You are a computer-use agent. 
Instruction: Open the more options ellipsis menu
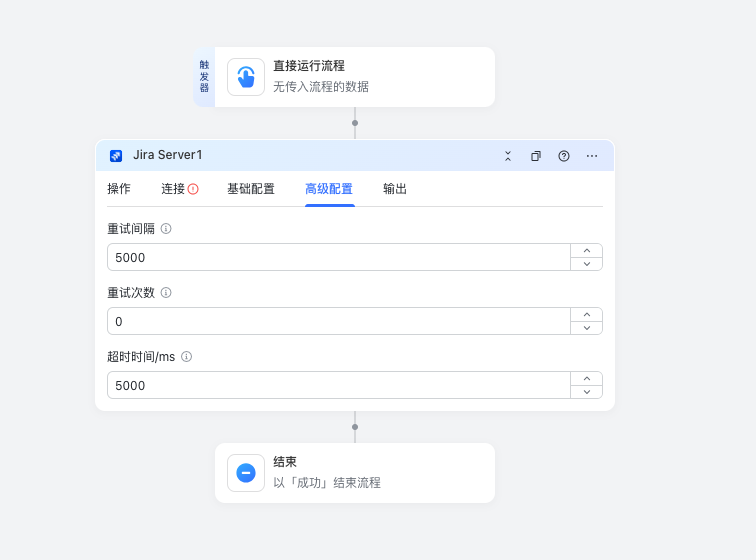tap(592, 156)
